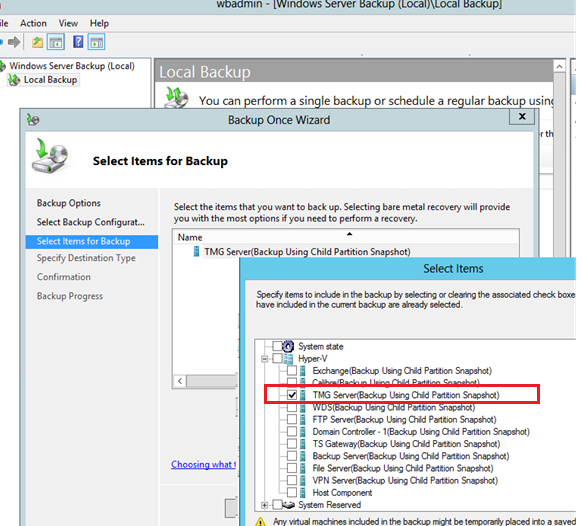The image size is (582, 526).
Task: Click left arrow of horizontal list scrollbar
Action: (180, 381)
